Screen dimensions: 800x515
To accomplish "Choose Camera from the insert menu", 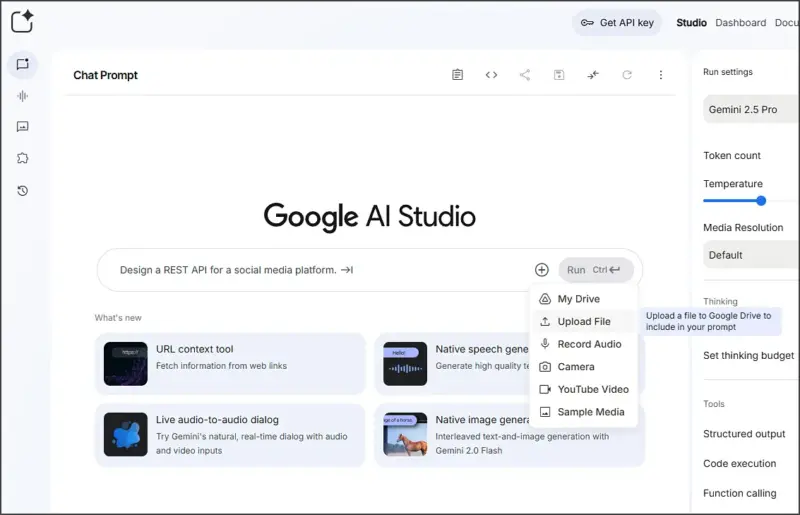I will 585,366.
